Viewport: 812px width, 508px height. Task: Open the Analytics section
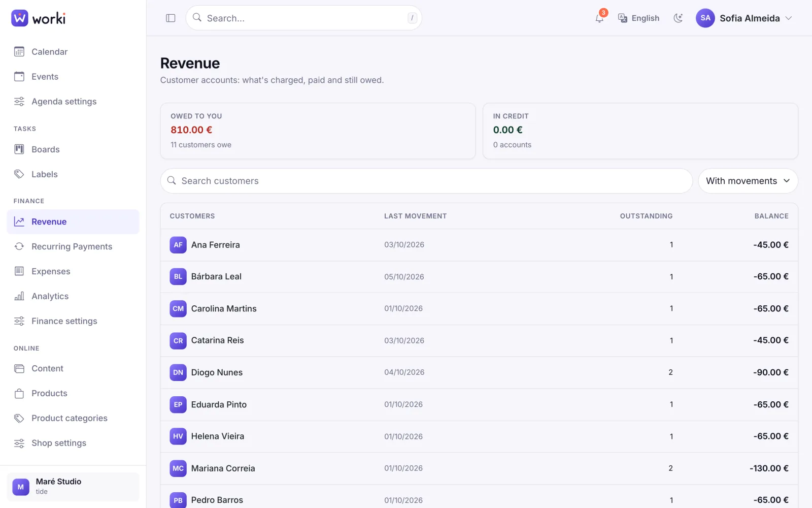click(73, 296)
